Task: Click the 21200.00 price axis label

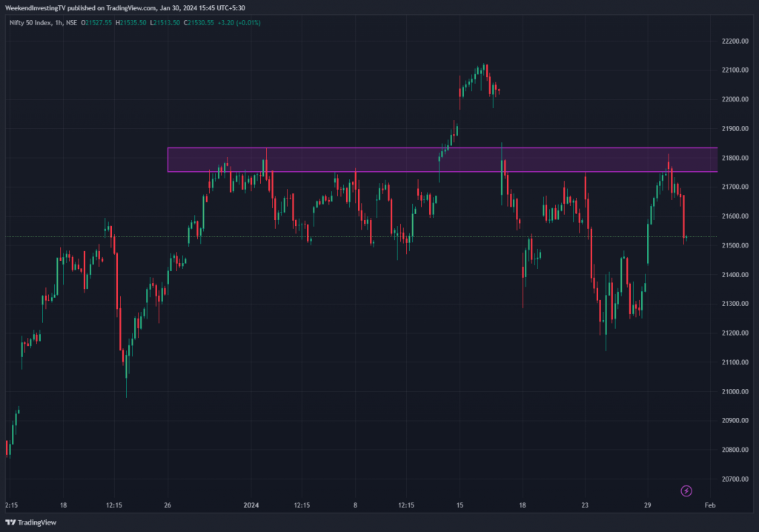Action: click(735, 333)
